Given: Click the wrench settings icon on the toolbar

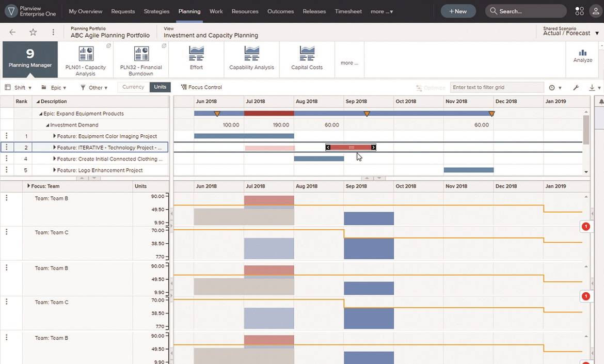Looking at the screenshot, I should (576, 87).
